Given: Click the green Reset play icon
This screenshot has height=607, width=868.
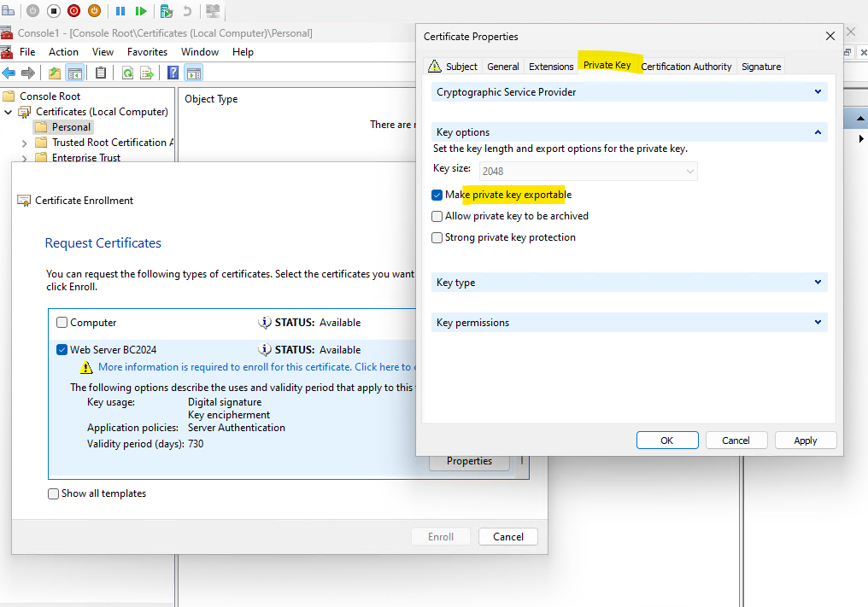Looking at the screenshot, I should click(x=141, y=11).
